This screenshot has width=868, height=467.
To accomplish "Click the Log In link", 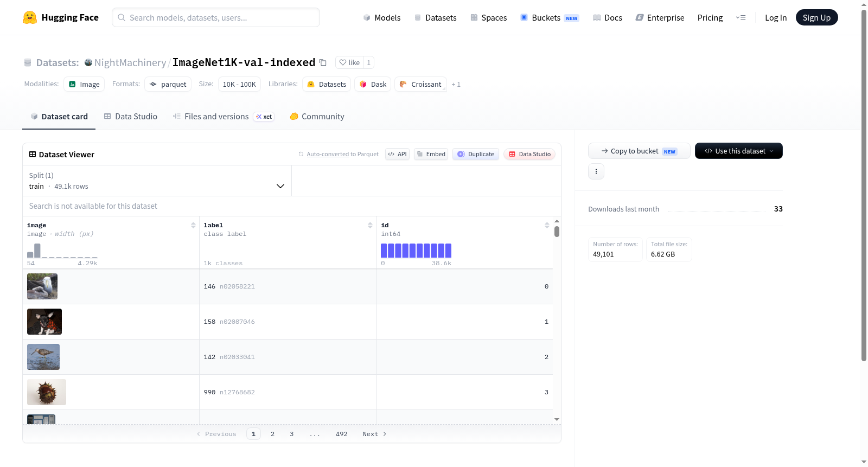I will click(776, 17).
